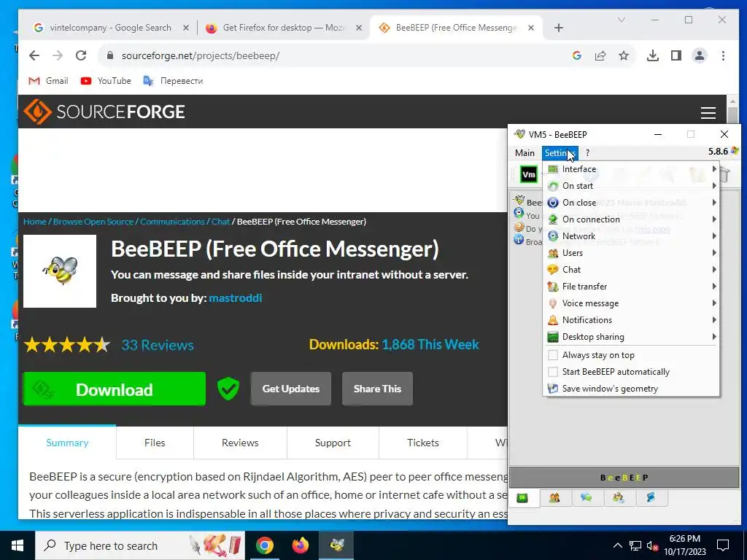The image size is (747, 560).
Task: Switch to the chat bubbles tab in BeeBEEP
Action: click(587, 498)
